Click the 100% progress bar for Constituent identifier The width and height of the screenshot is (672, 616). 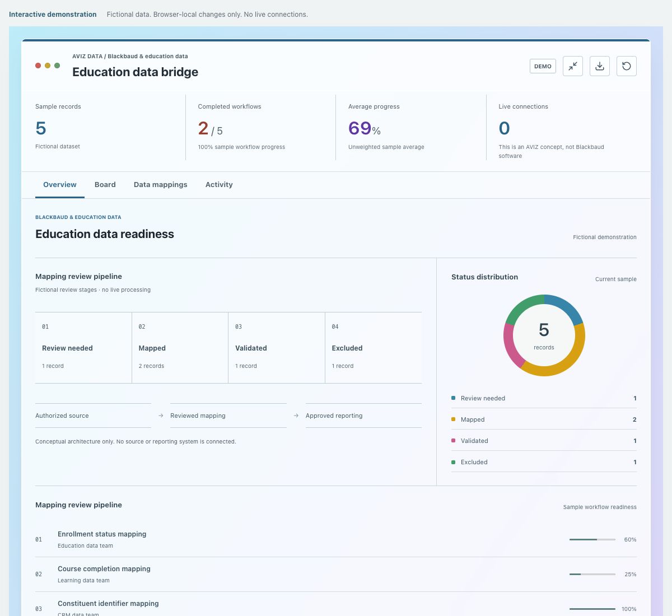(592, 609)
